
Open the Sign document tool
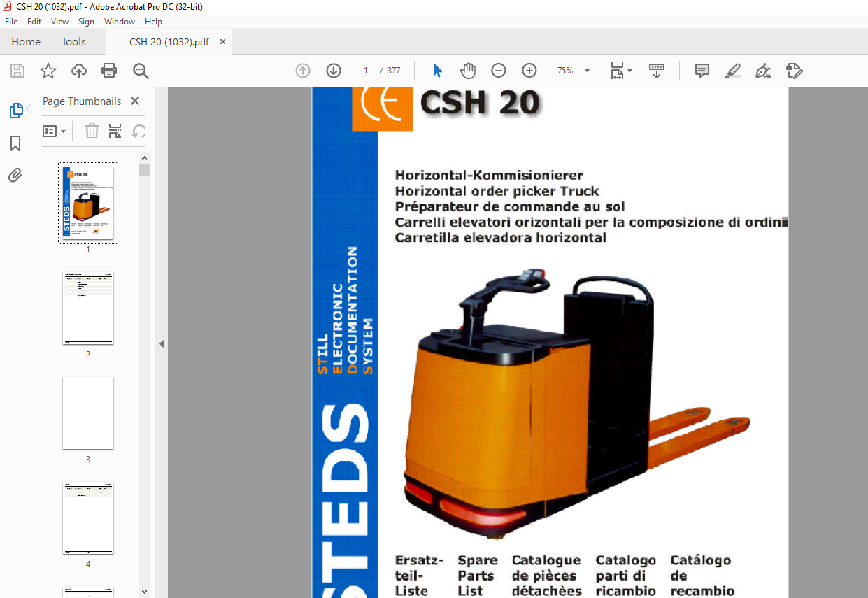(763, 71)
